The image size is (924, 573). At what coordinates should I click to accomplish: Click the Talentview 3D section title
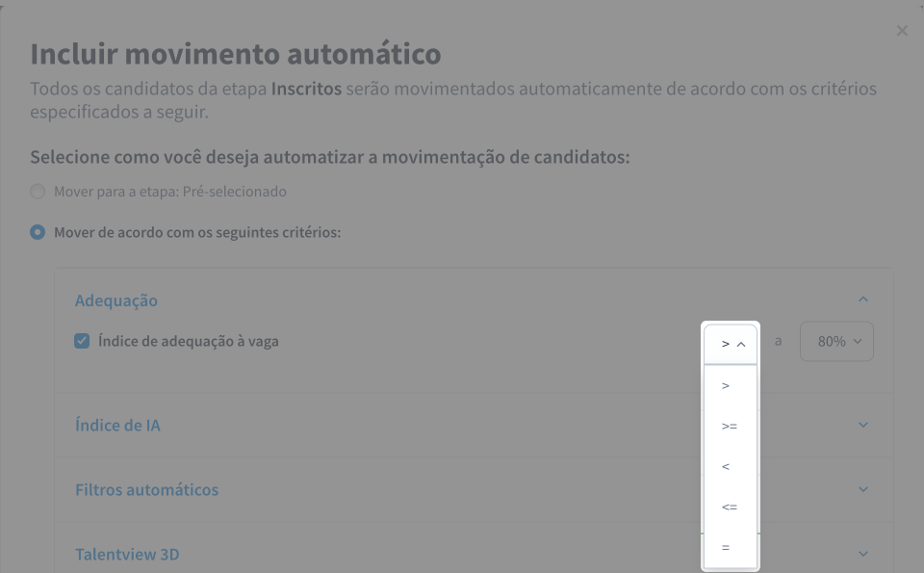127,555
